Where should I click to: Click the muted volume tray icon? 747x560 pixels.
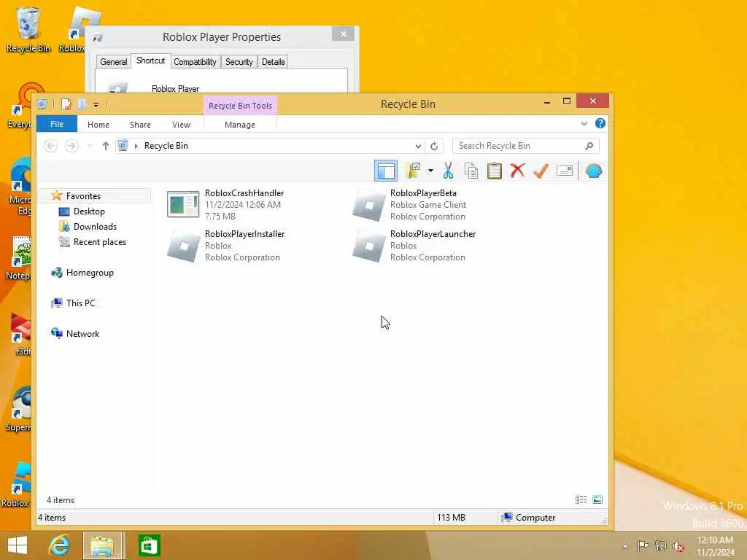[x=678, y=546]
